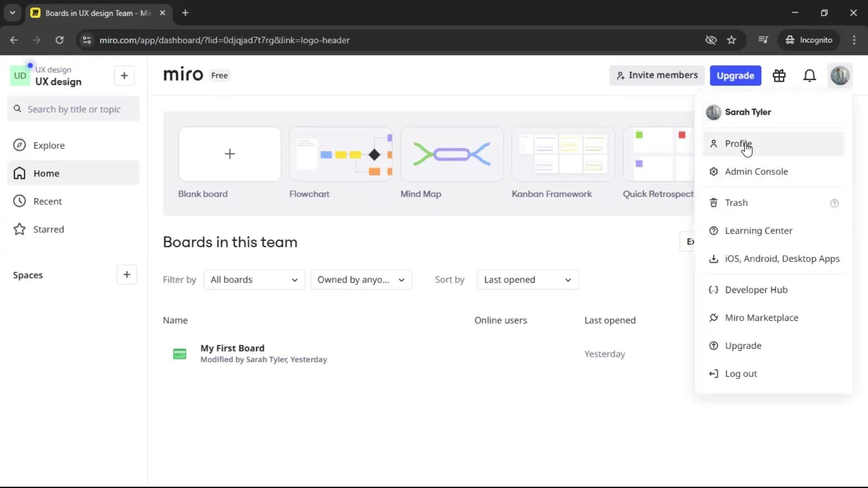The height and width of the screenshot is (488, 868).
Task: Open My First Board
Action: click(232, 348)
